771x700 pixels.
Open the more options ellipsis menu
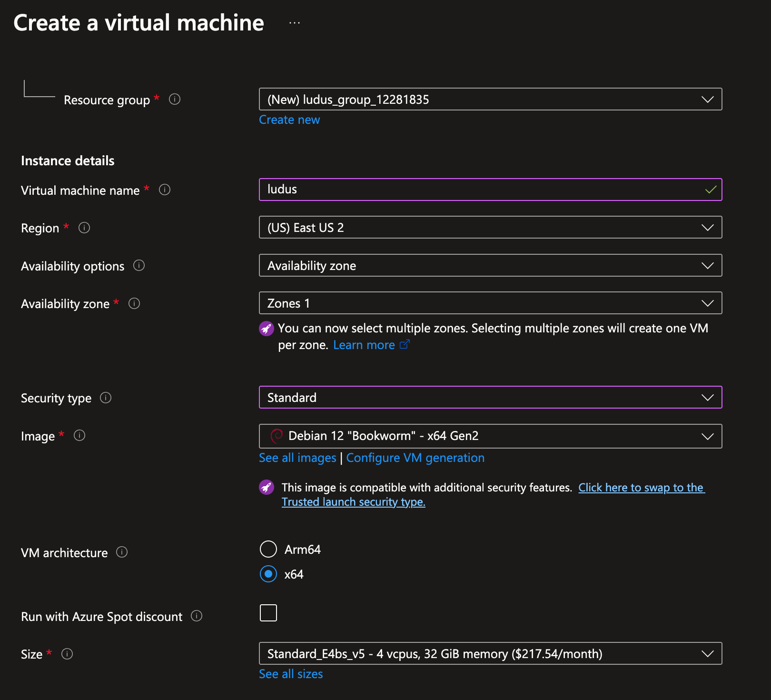(x=295, y=23)
